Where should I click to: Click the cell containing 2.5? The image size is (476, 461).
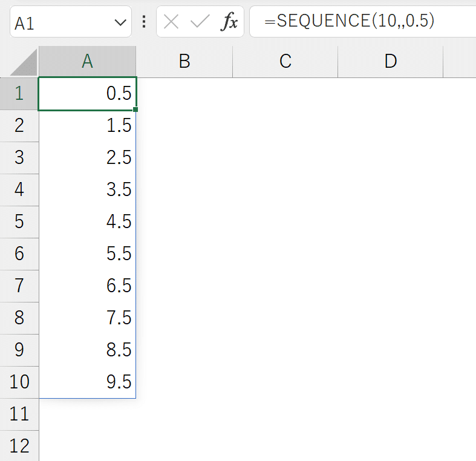coord(88,158)
